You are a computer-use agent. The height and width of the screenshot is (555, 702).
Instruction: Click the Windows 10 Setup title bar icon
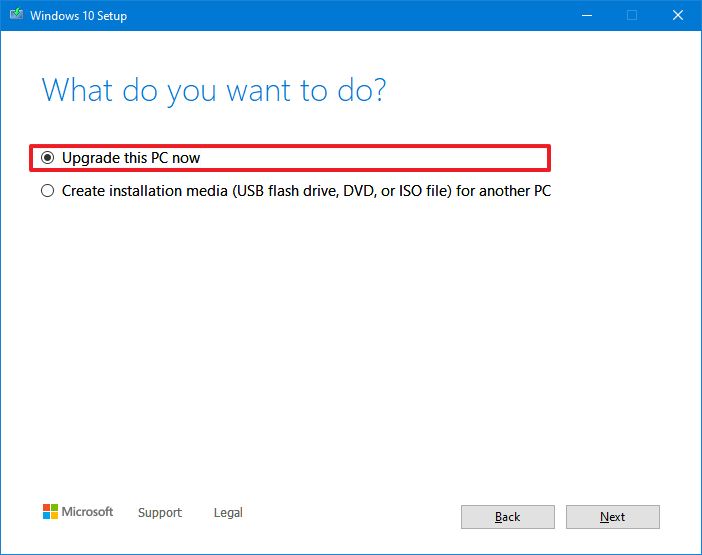(x=16, y=15)
